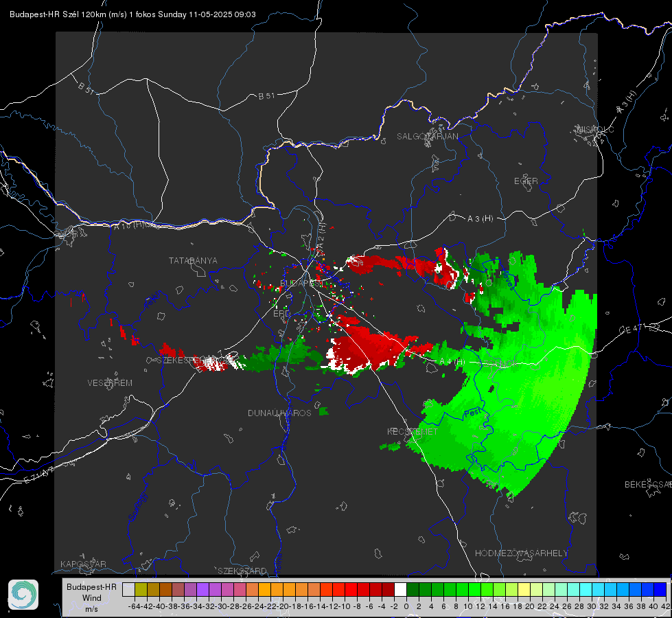Click the HODMEZOVASARHELY city label
Screen dimensions: 672x618
521,553
